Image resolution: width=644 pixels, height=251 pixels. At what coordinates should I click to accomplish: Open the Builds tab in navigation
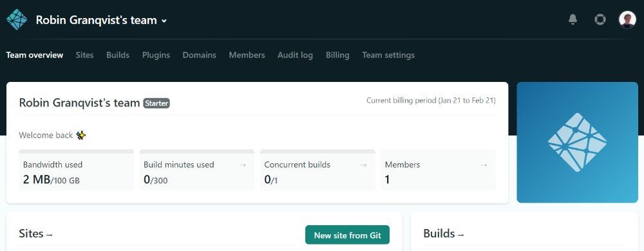[118, 55]
